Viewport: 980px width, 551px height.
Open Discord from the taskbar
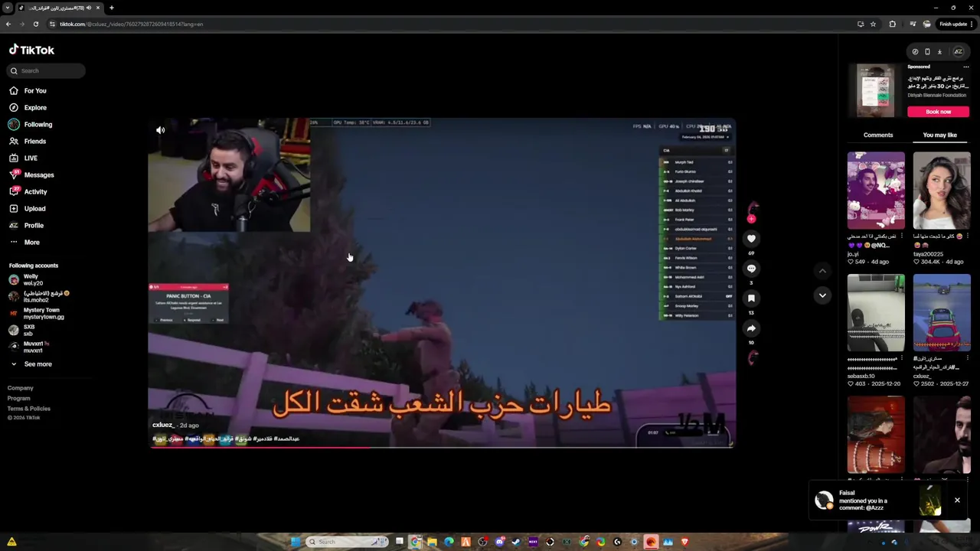click(499, 542)
